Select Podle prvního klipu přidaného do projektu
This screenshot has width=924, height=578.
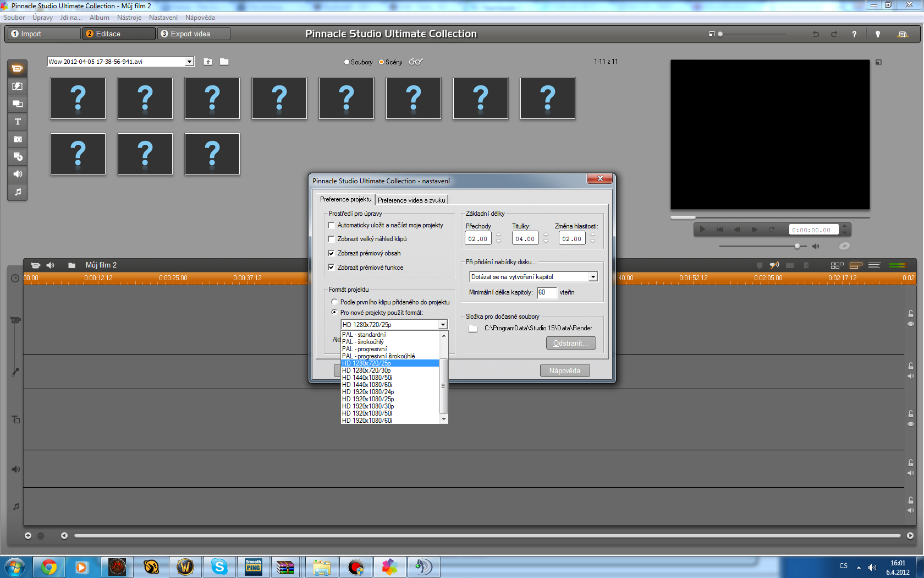(334, 302)
